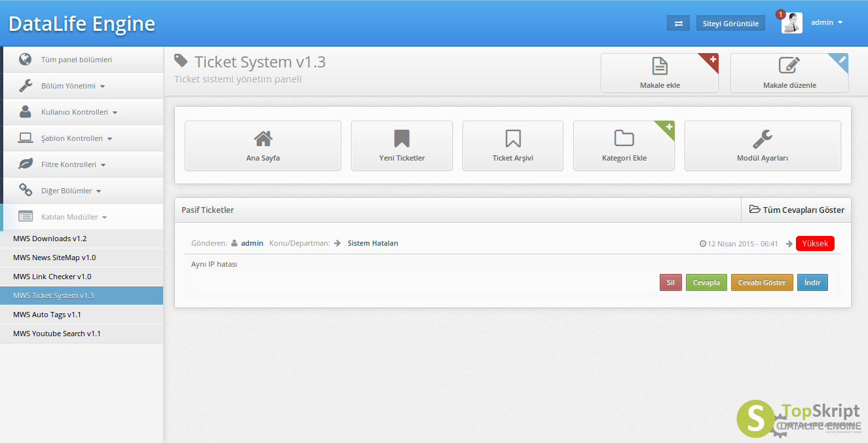Click the small user icon before admin sender

[234, 243]
